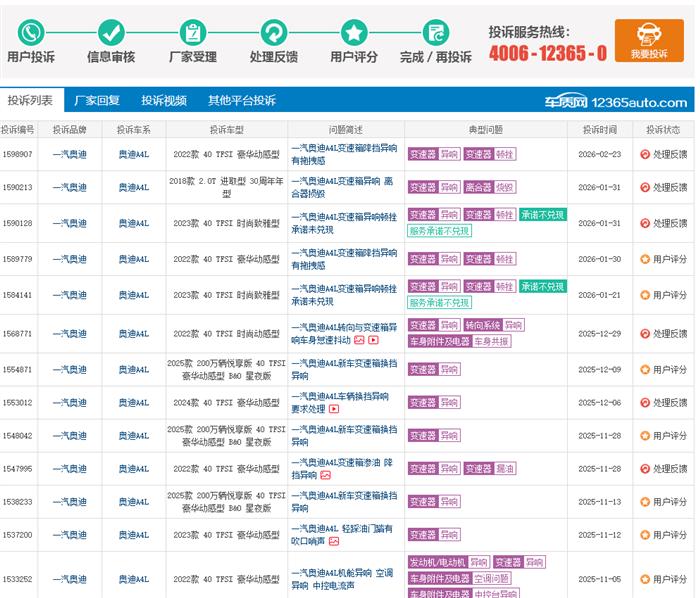Select the 投诉列表 tab
The height and width of the screenshot is (598, 700).
click(x=30, y=100)
